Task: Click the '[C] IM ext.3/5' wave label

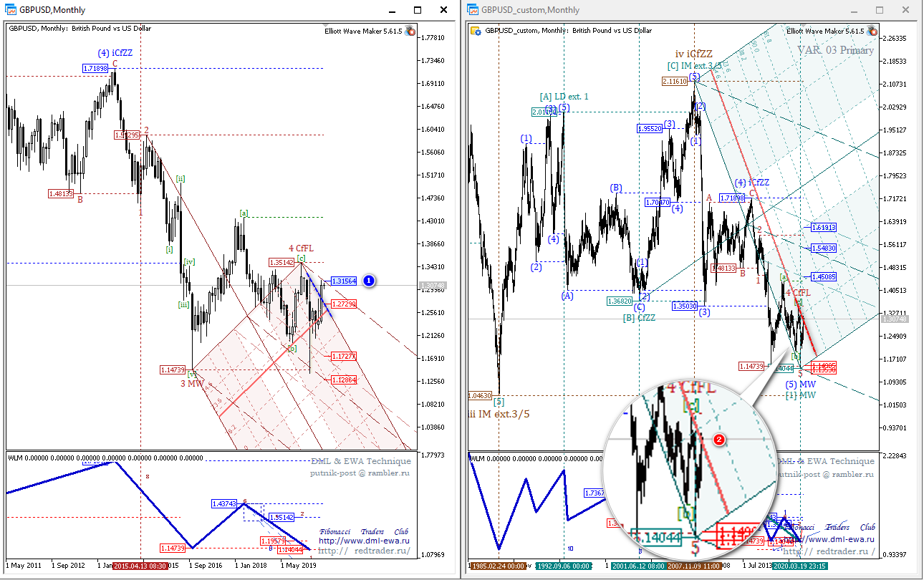Action: 695,66
